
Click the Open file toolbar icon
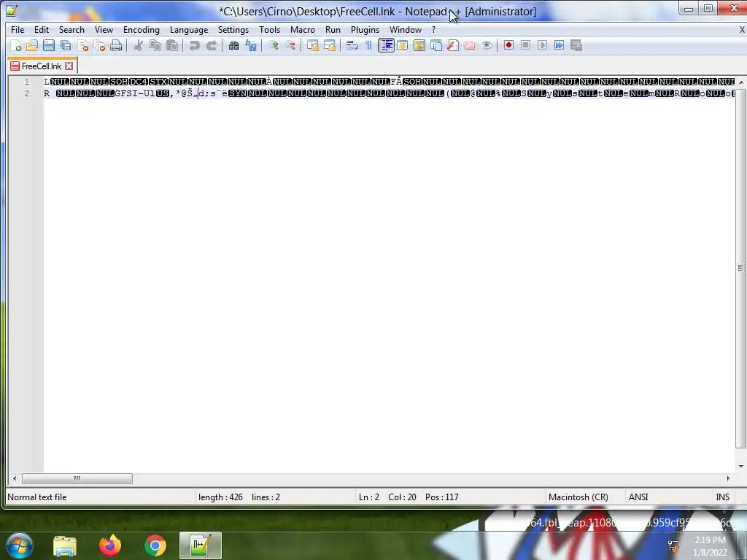32,46
